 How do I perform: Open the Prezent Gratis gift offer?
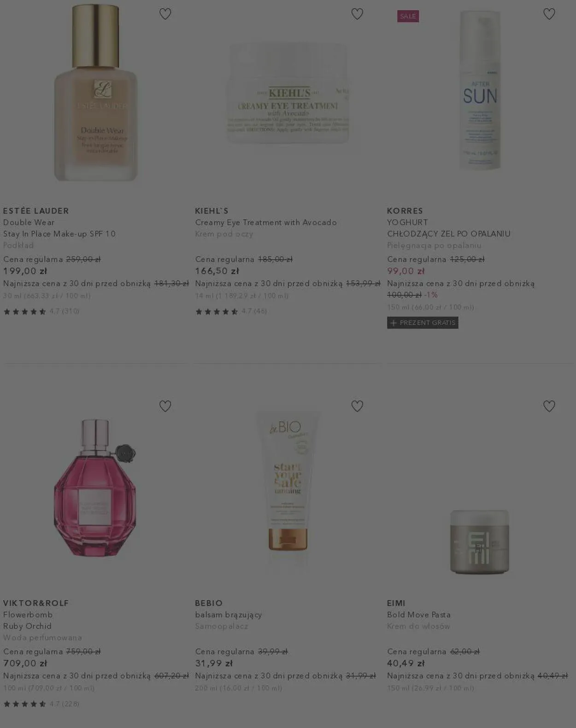(x=423, y=323)
